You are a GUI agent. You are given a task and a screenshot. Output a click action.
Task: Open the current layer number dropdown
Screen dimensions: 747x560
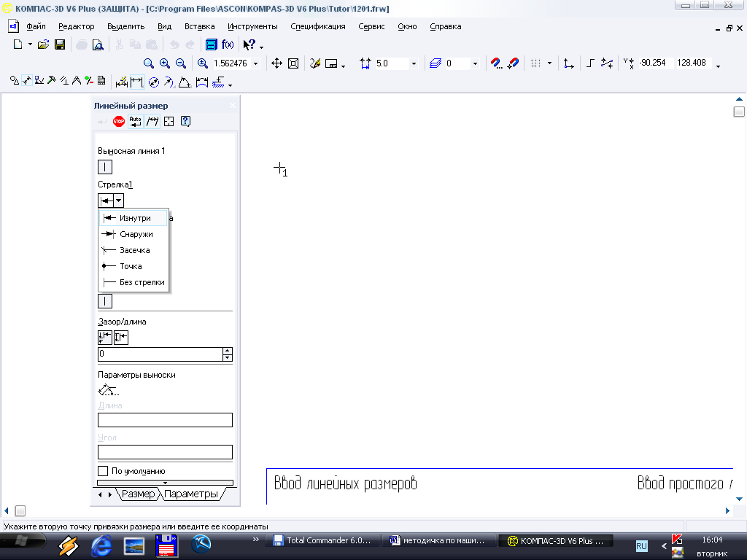(x=475, y=63)
